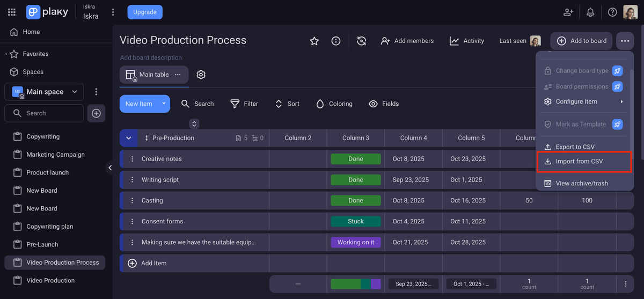Open the New Item dropdown arrow
This screenshot has width=644, height=299.
[164, 104]
